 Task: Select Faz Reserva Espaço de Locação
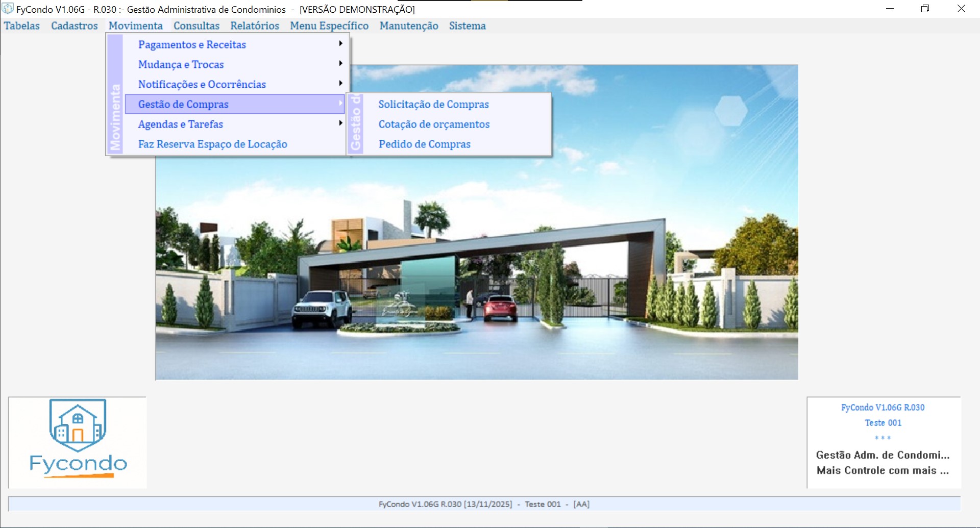point(212,144)
